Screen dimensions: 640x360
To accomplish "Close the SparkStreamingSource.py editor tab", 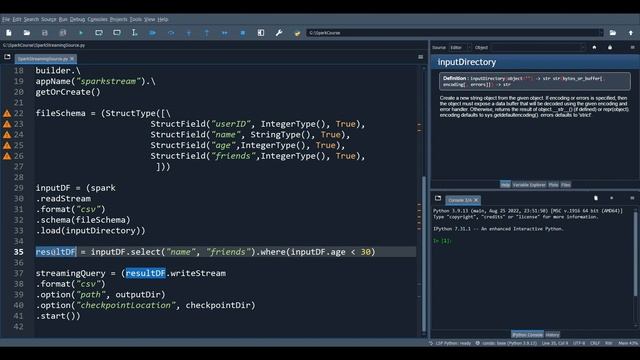I will (x=72, y=59).
